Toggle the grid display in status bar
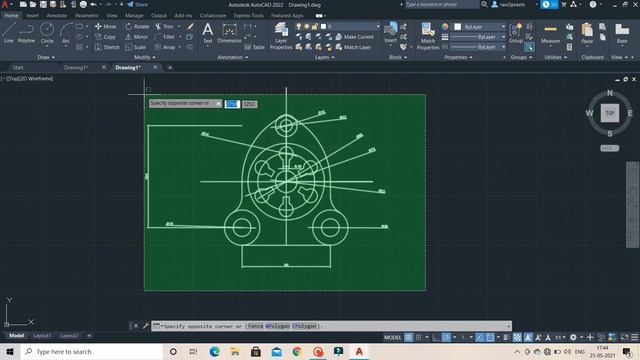This screenshot has height=360, width=640. (409, 337)
